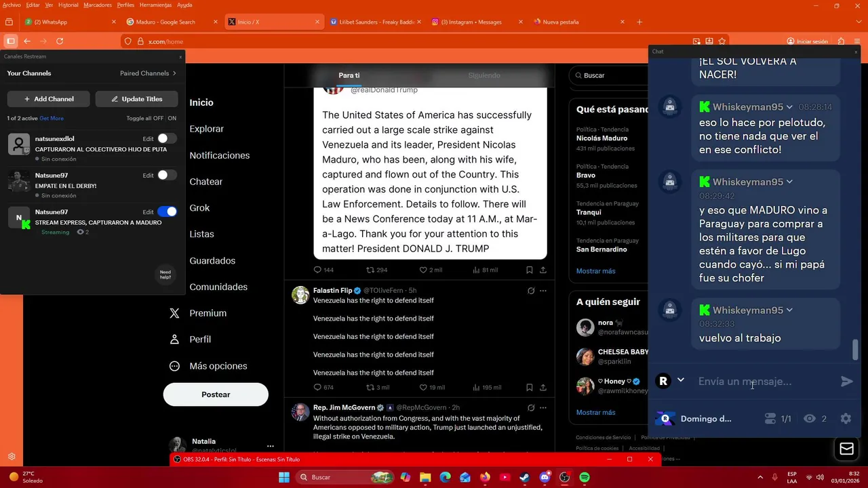Open the chat sender account dropdown

[x=681, y=380]
